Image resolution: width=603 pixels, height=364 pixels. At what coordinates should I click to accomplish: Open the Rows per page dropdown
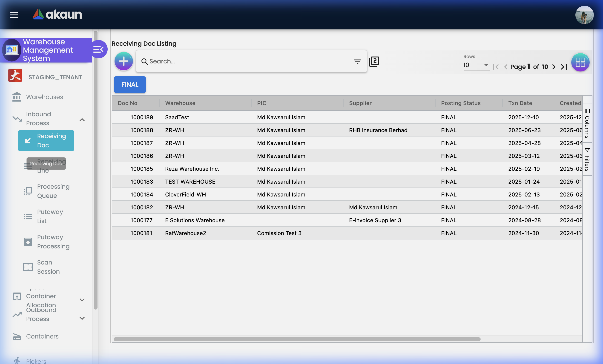[x=476, y=65]
